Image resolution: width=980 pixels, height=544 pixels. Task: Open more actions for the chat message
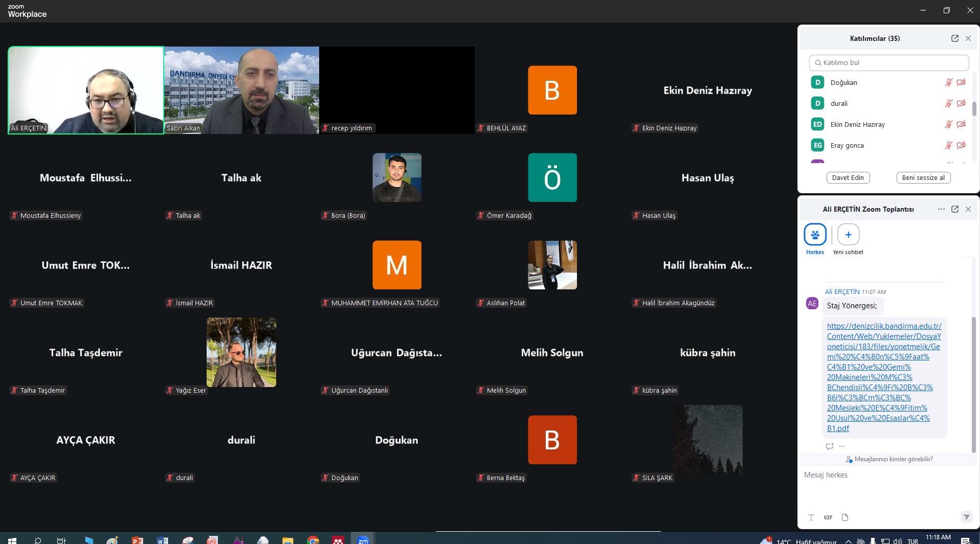(842, 446)
